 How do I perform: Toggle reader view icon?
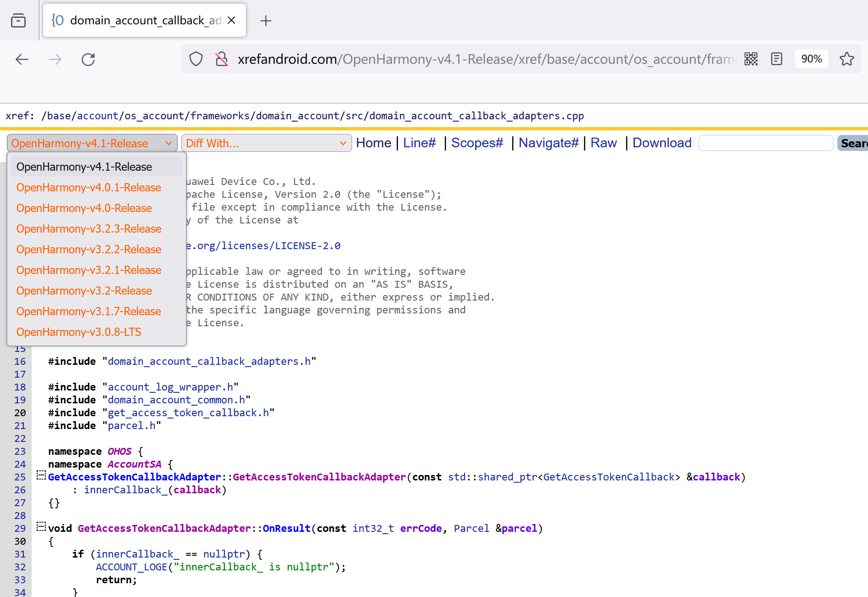point(777,59)
